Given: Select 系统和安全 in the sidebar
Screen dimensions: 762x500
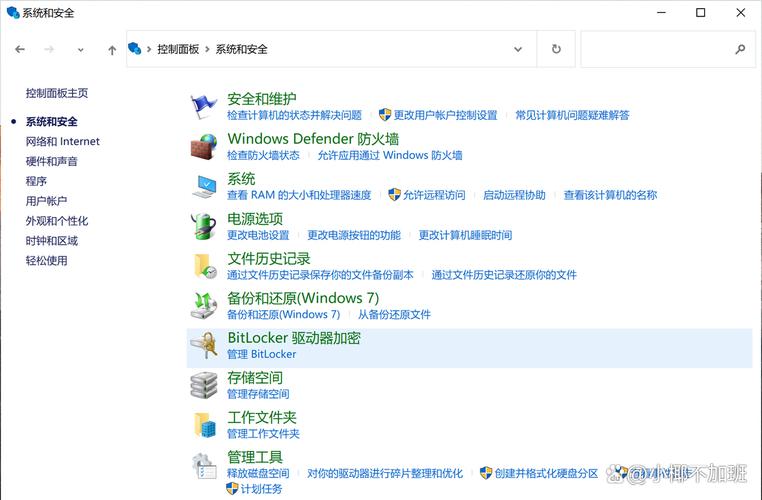Looking at the screenshot, I should coord(52,121).
